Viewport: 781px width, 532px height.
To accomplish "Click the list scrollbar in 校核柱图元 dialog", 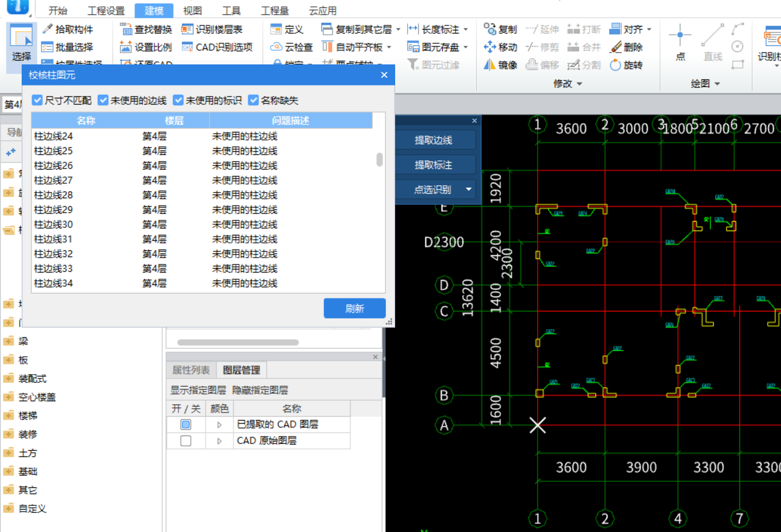I will [380, 160].
